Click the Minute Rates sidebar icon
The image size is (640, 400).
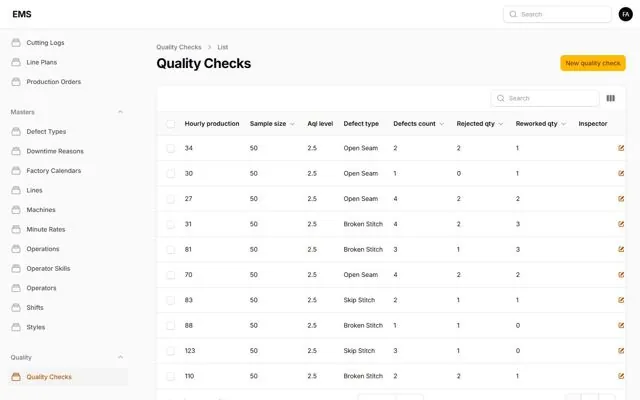tap(16, 229)
